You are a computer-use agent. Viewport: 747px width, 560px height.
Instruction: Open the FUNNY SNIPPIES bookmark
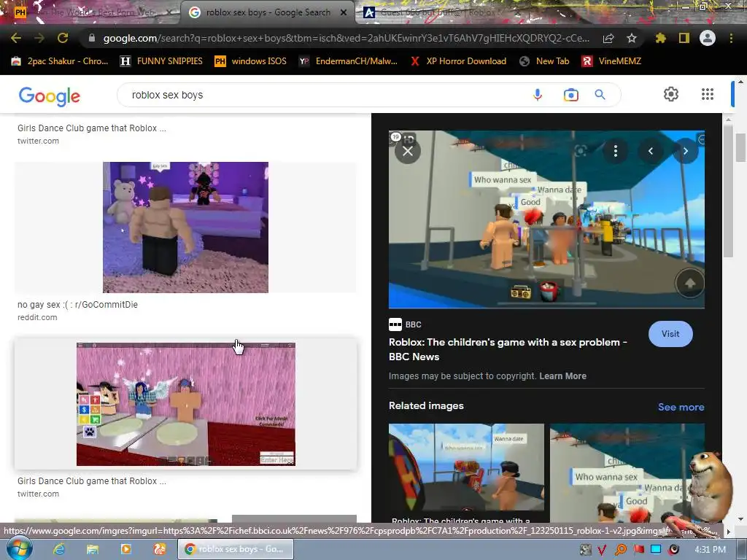click(x=161, y=61)
